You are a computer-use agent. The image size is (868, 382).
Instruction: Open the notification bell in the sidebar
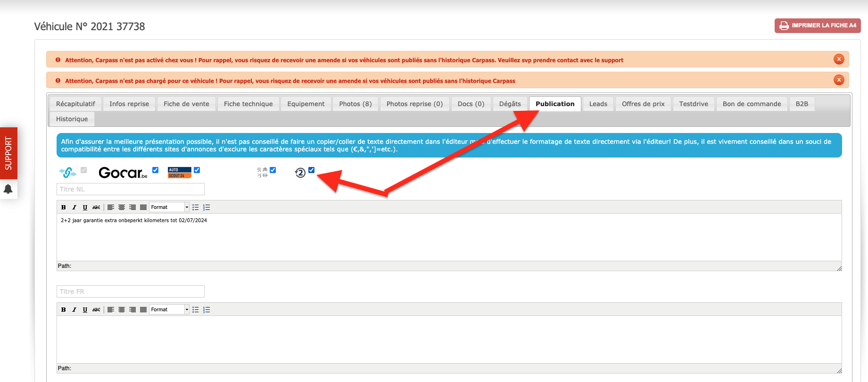tap(8, 189)
